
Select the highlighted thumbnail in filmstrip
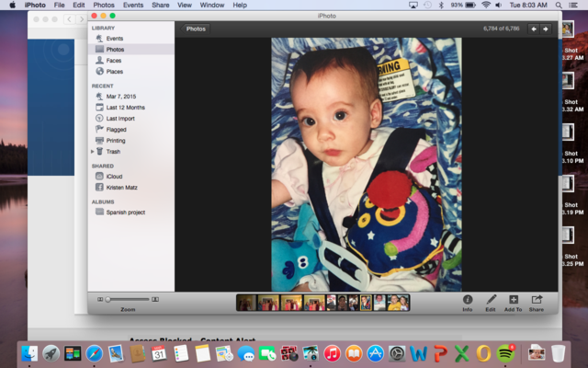tap(366, 303)
